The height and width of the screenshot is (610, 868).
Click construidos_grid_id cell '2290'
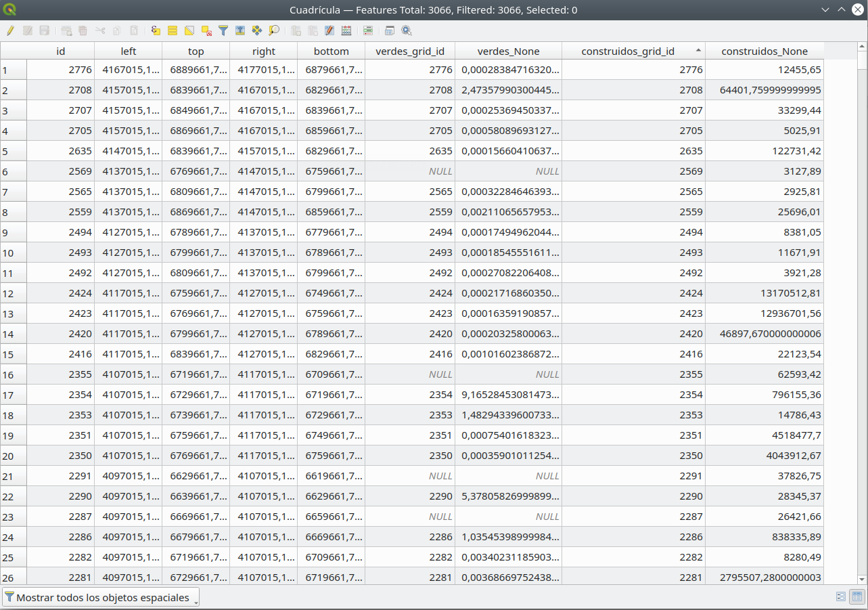(633, 496)
